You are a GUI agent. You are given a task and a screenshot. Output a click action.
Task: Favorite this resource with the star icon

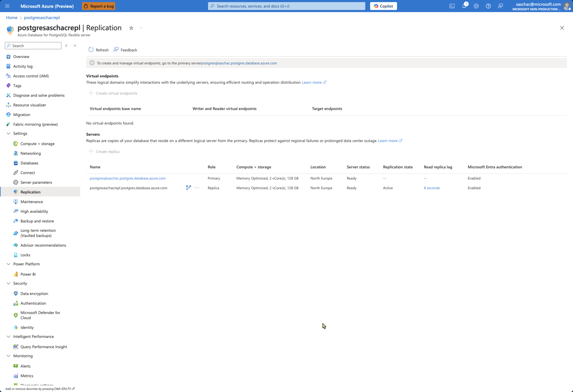131,28
